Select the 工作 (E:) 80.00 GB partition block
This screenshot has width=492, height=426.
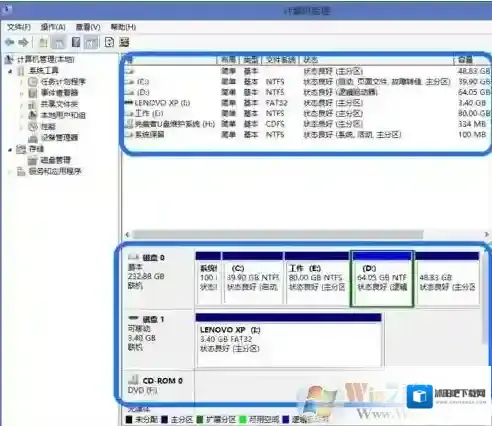[317, 278]
